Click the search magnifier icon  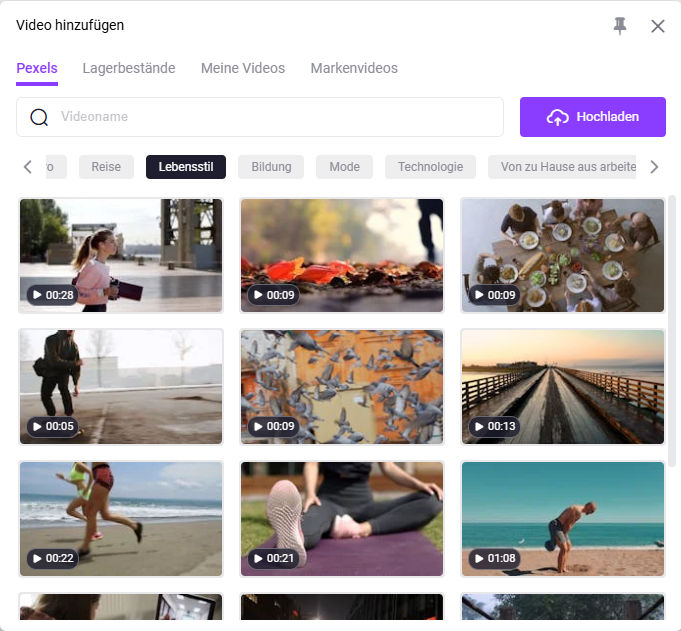coord(39,117)
